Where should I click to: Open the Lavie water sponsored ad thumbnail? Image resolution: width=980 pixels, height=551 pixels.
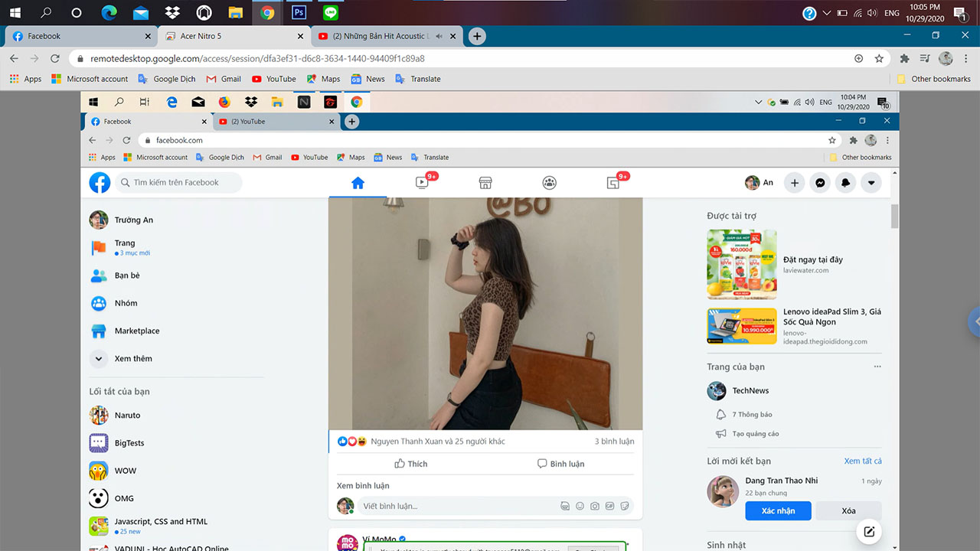point(742,264)
